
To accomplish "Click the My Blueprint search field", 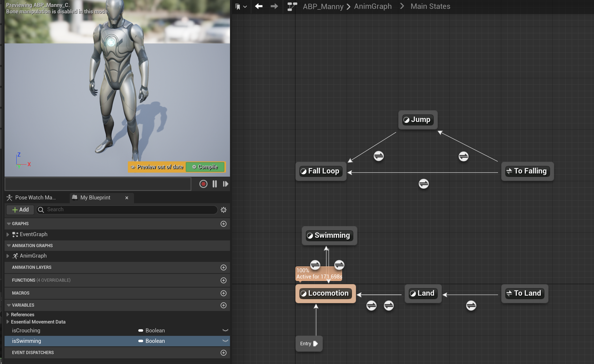I will (129, 210).
